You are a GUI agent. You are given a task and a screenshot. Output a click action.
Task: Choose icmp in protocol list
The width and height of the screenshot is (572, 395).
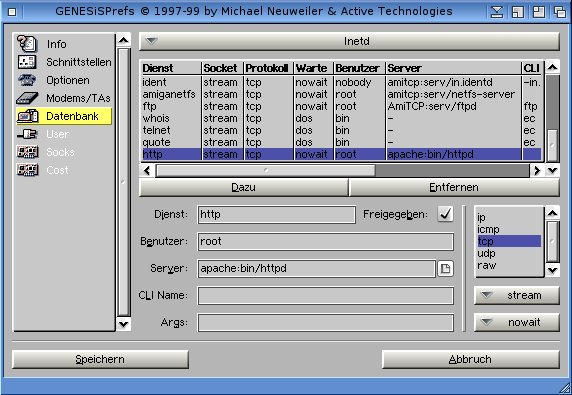pyautogui.click(x=509, y=229)
